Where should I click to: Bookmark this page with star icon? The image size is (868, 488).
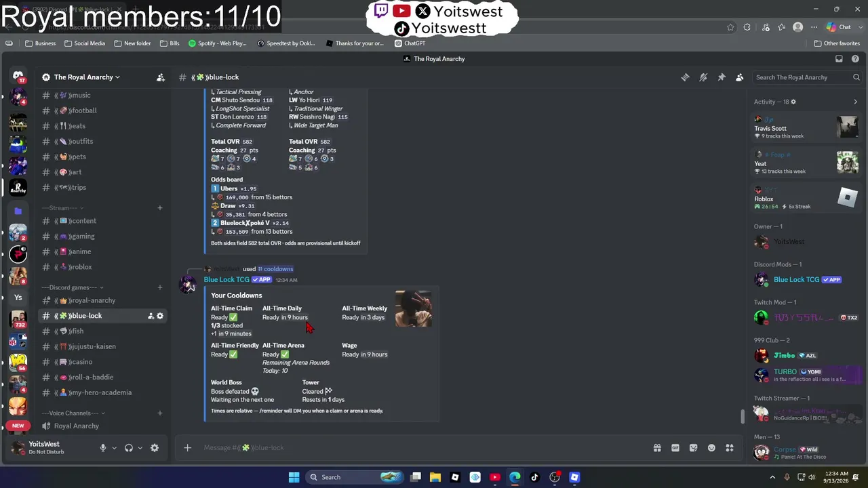(x=730, y=27)
